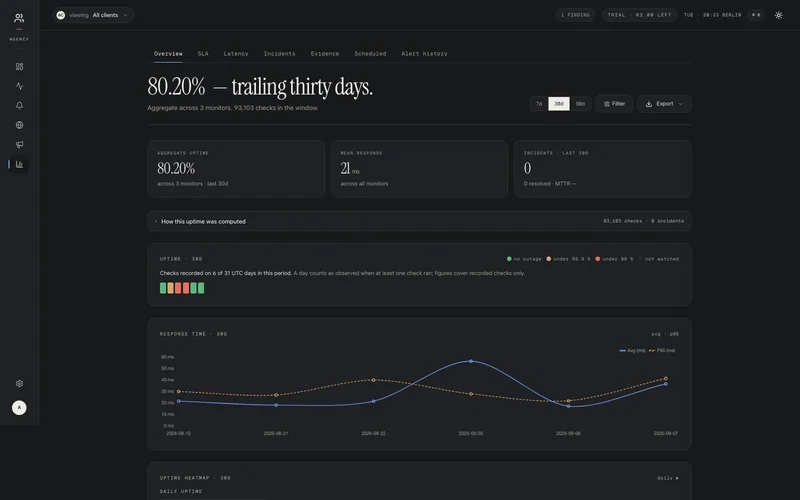Open the Filter button
The image size is (800, 500).
(614, 104)
